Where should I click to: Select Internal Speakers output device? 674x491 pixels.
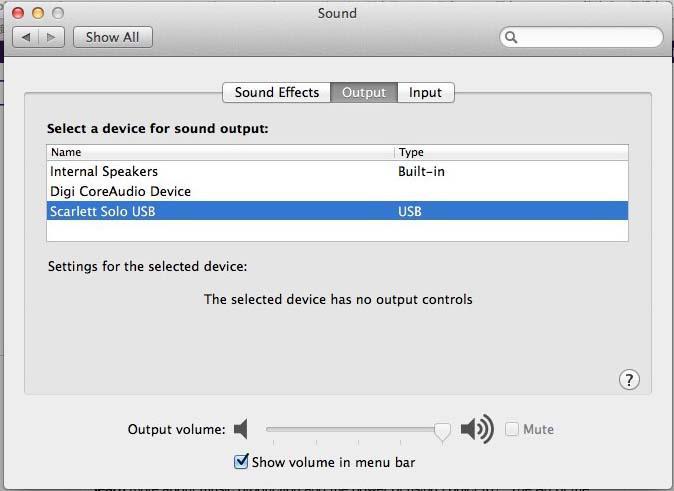[104, 172]
